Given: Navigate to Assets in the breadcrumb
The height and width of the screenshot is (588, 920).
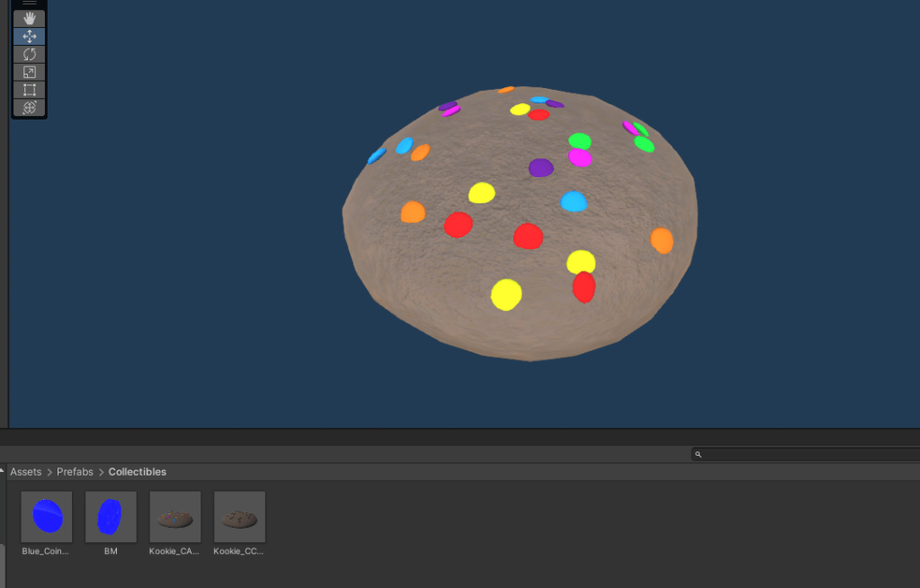Looking at the screenshot, I should [25, 472].
